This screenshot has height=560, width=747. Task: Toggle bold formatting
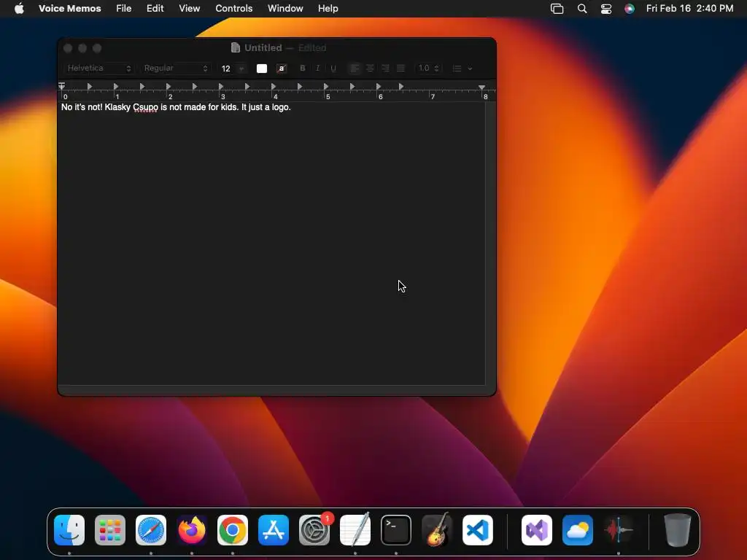click(303, 68)
